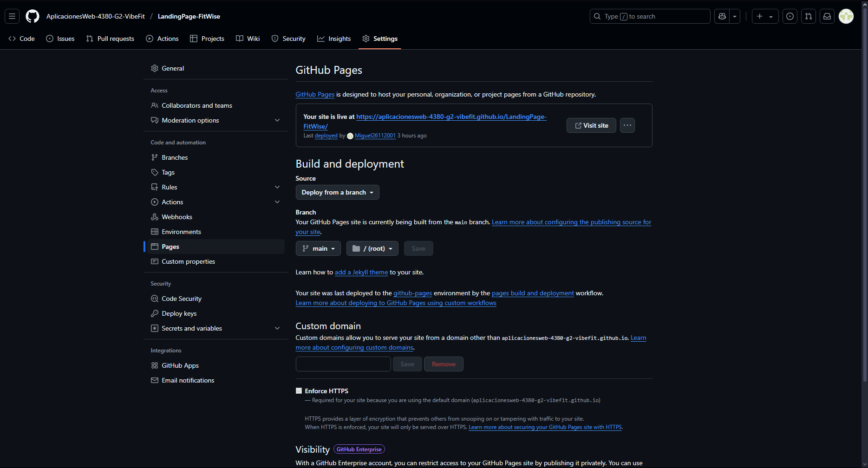Open your issues icon in header

tap(790, 16)
